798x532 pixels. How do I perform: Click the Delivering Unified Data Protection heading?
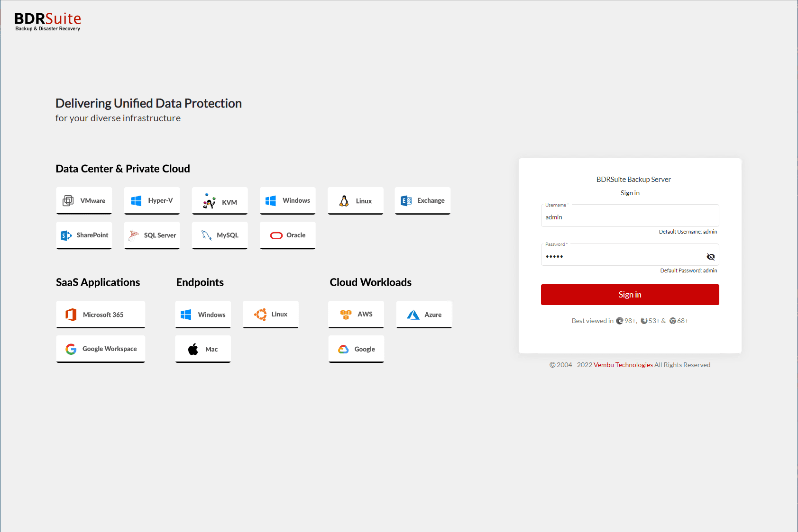[148, 103]
